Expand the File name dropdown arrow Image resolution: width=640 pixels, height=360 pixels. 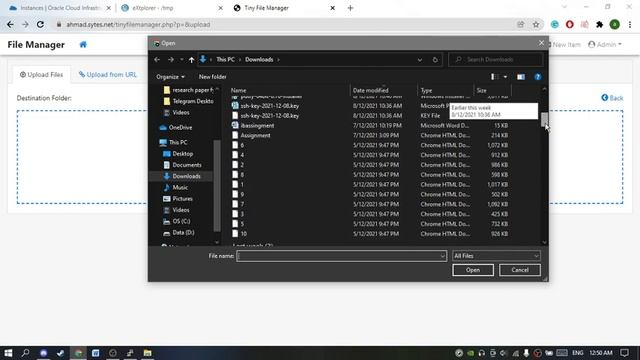point(443,256)
